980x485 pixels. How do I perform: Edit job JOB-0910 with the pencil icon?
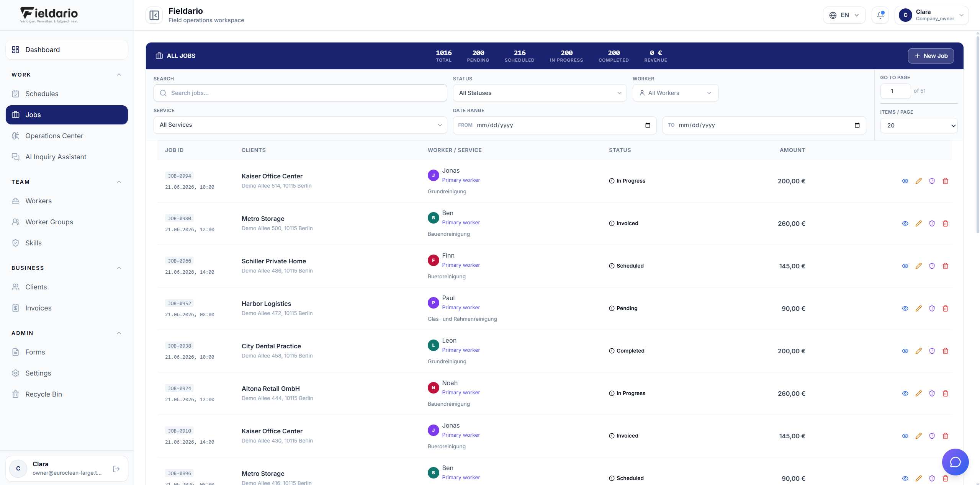coord(918,436)
